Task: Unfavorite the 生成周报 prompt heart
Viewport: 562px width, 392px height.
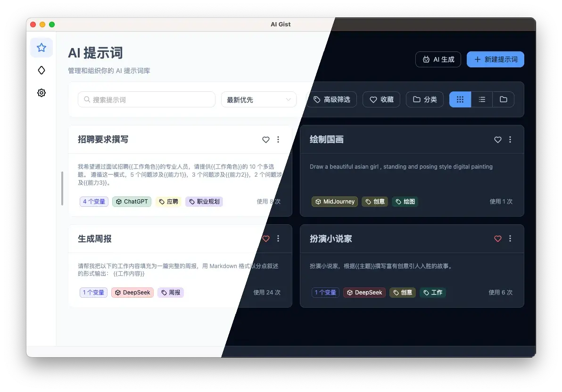Action: coord(266,239)
